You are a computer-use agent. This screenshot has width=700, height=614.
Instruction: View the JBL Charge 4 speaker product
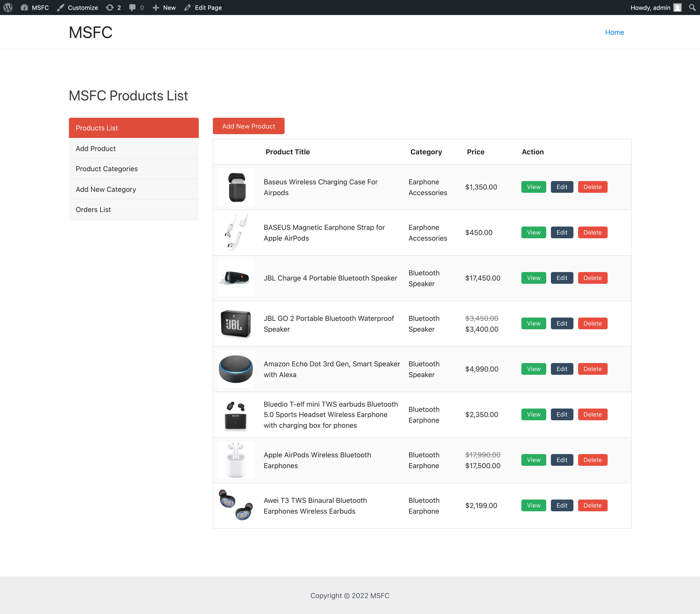coord(533,278)
